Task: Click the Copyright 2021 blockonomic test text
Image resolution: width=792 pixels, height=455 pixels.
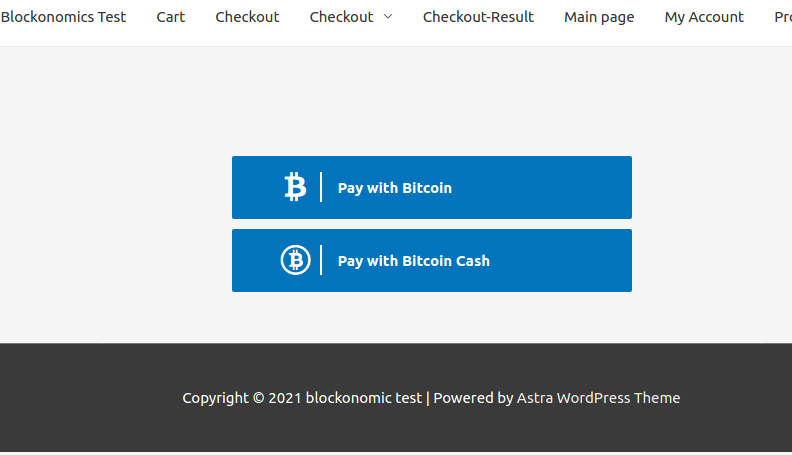Action: 302,398
